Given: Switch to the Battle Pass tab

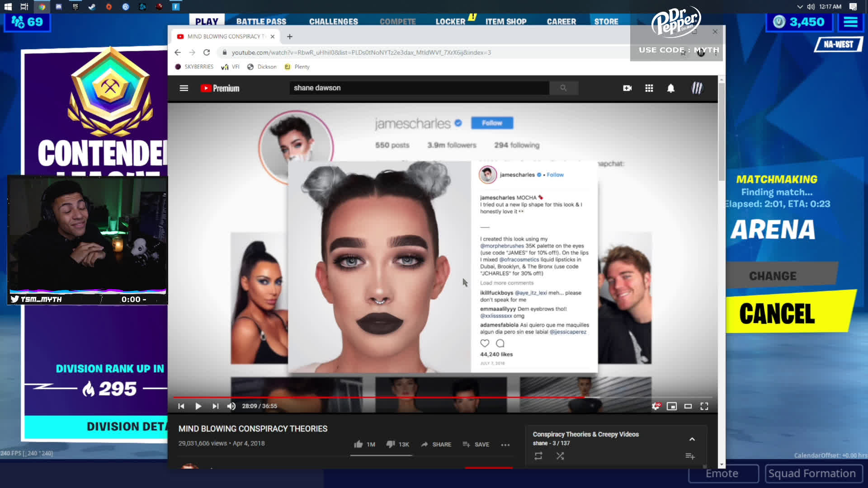Looking at the screenshot, I should (x=261, y=21).
